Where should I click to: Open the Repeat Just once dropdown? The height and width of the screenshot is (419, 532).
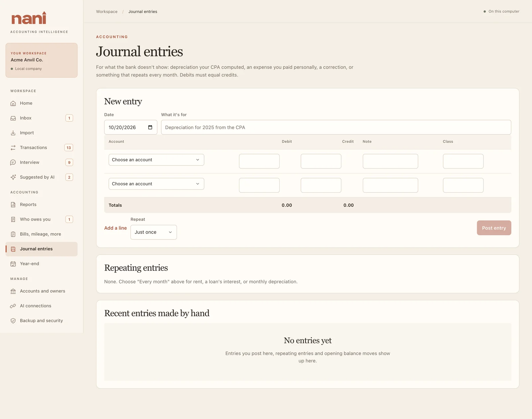coord(154,232)
